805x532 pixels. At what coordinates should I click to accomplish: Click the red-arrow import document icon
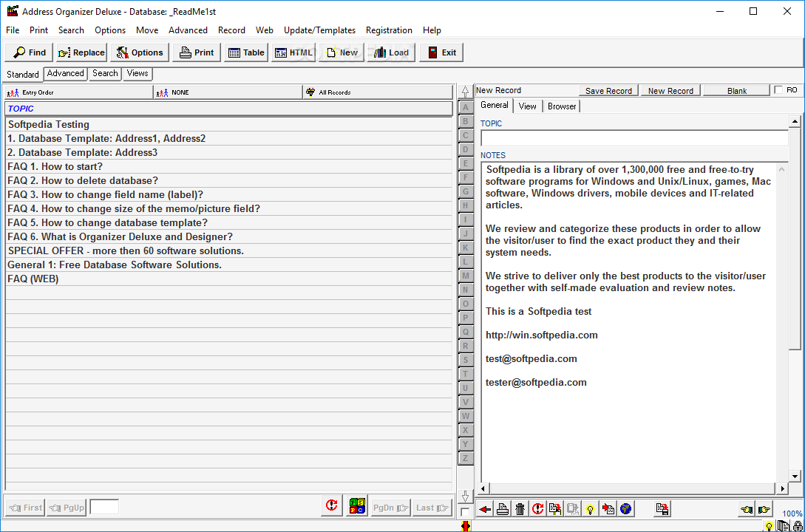point(608,509)
